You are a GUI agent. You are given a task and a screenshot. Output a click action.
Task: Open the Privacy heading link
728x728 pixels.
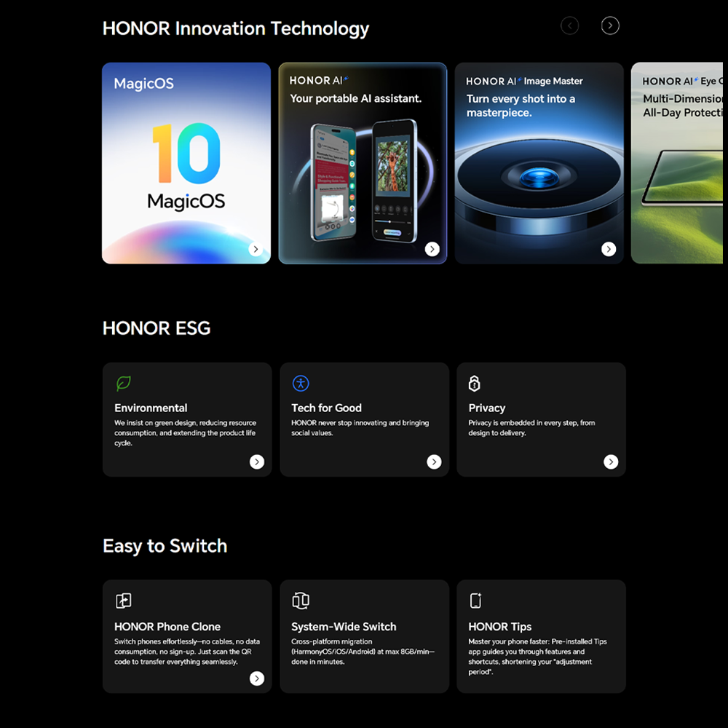(x=486, y=408)
